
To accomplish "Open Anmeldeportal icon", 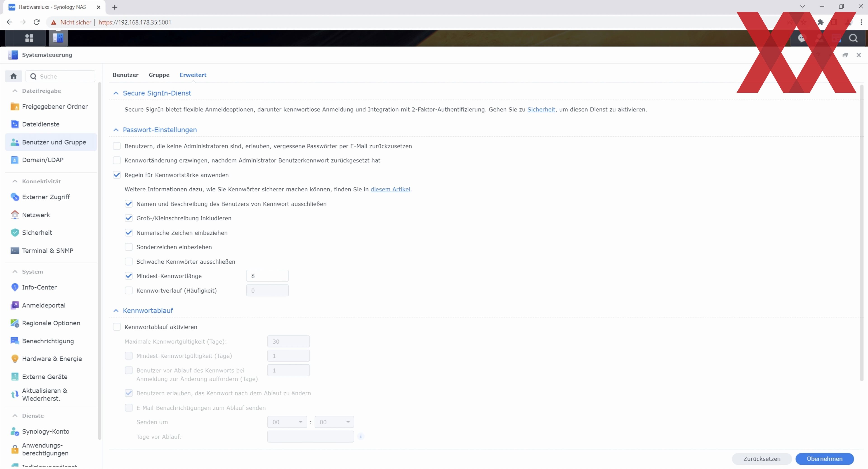I will pos(15,305).
